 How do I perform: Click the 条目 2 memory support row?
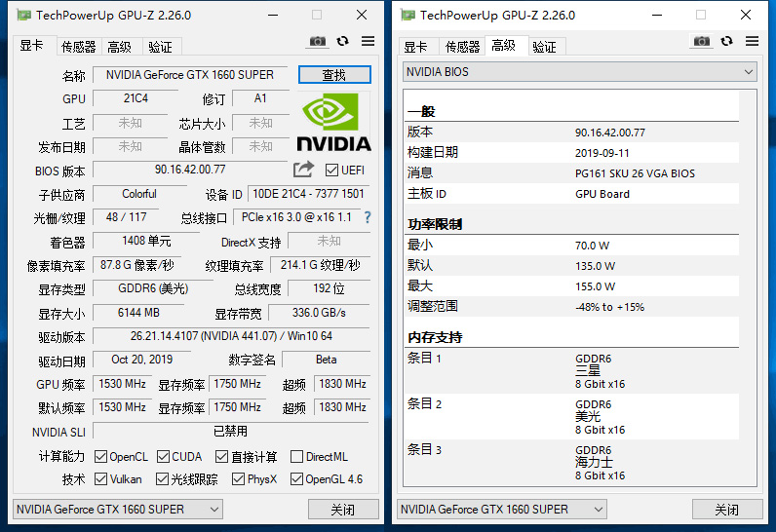point(571,417)
